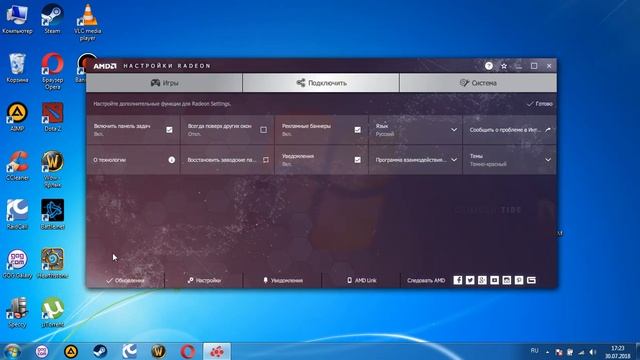The image size is (640, 360).
Task: Click the GOG Galaxy desktop shortcut
Action: (17, 263)
